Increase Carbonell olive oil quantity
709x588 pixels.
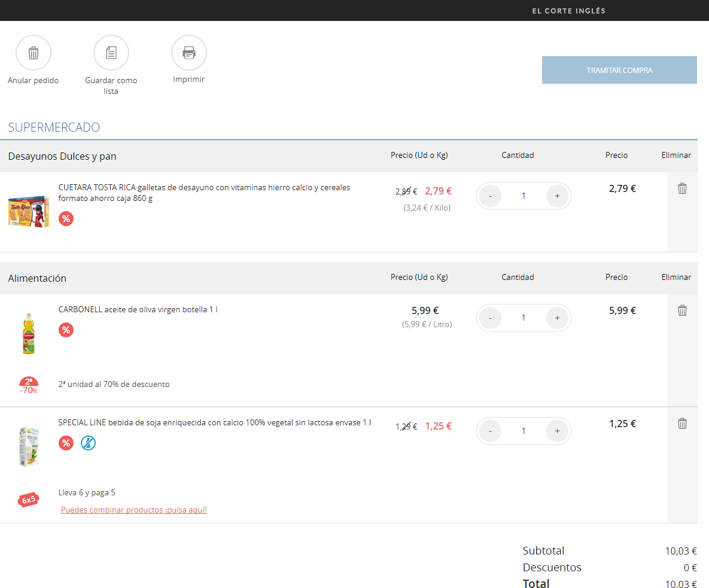tap(557, 318)
